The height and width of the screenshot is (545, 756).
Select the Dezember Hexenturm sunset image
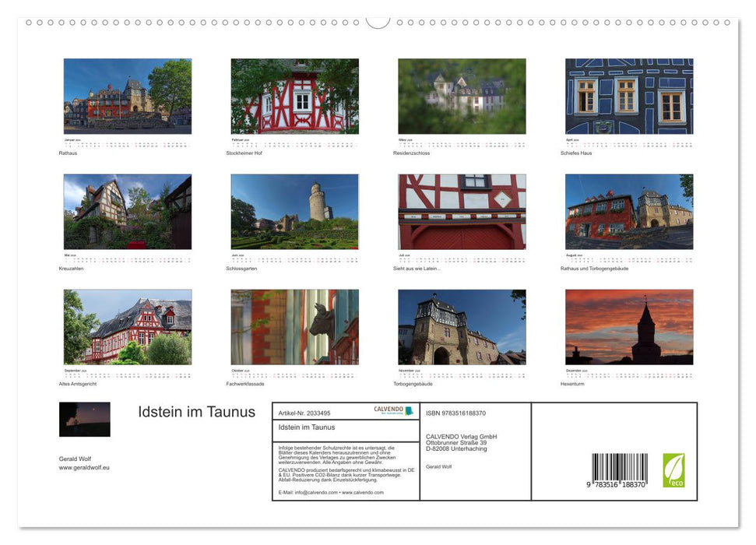[628, 327]
